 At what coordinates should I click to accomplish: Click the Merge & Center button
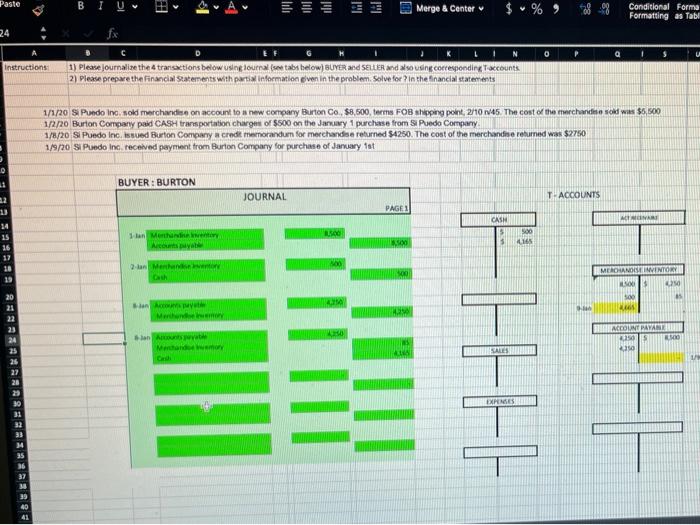coord(437,8)
